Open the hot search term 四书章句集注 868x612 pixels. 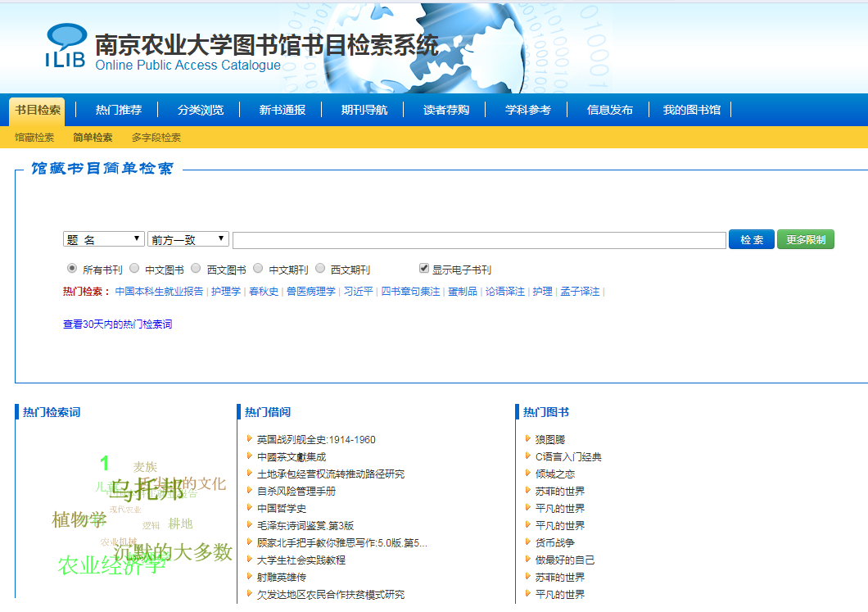pos(410,292)
